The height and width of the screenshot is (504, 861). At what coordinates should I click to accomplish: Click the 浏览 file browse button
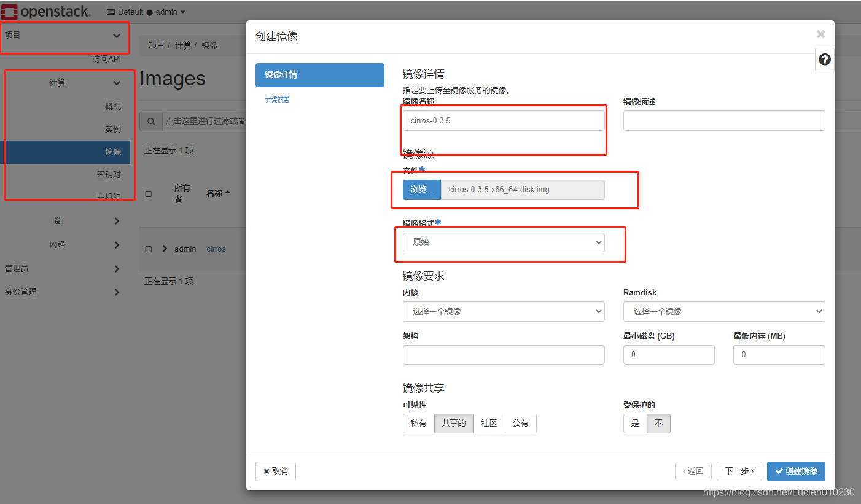pos(422,190)
